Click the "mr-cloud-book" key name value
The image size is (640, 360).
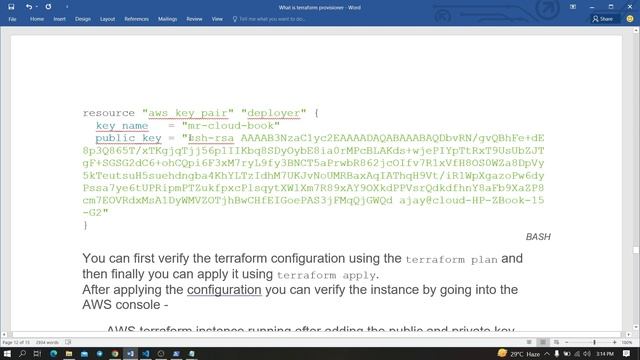click(x=231, y=126)
